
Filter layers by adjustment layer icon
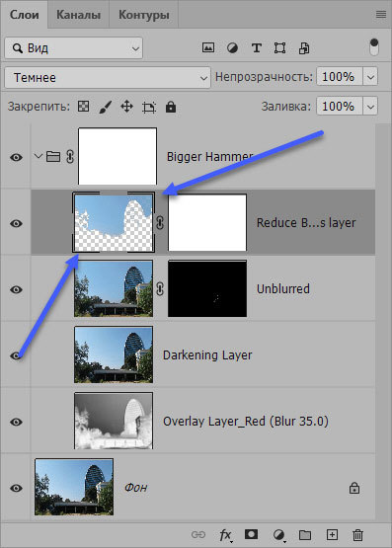tap(232, 47)
